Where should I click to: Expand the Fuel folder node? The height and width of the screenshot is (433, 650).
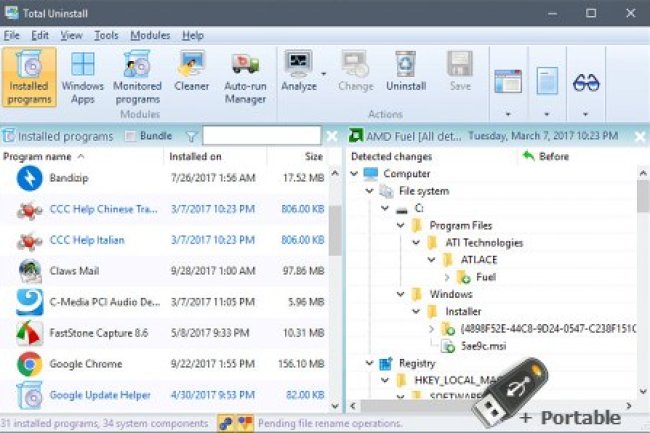coord(446,276)
